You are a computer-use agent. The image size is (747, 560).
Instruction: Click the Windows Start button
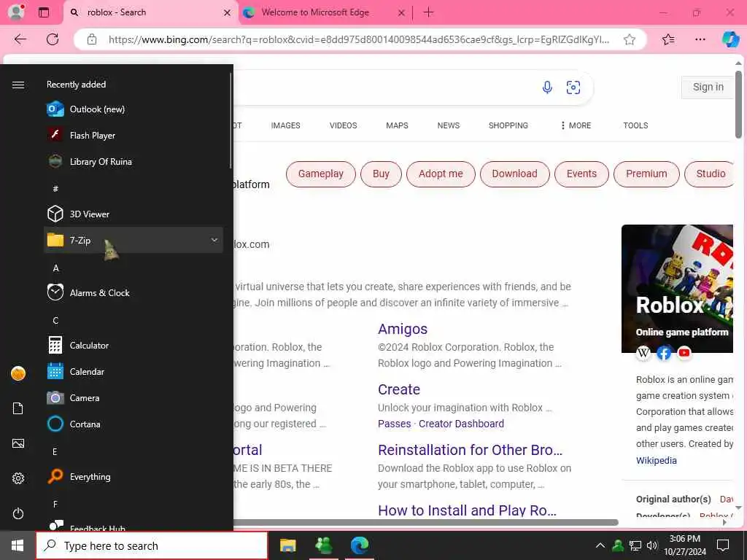(x=18, y=545)
